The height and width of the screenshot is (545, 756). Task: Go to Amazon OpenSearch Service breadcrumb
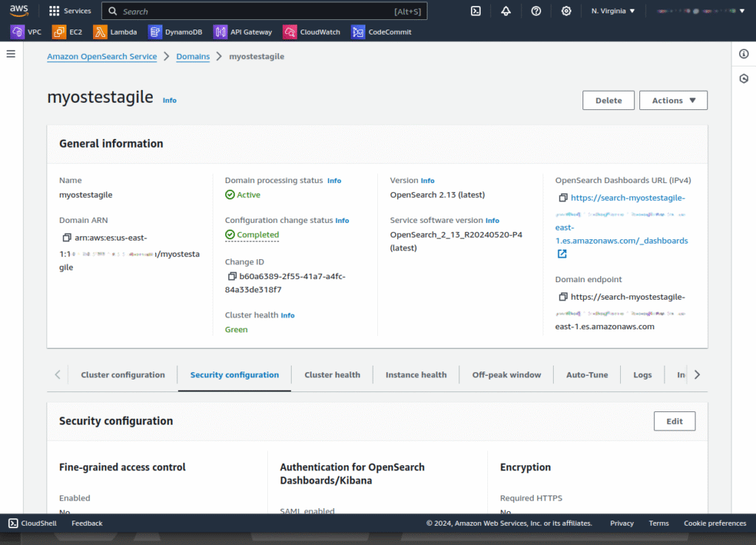102,56
